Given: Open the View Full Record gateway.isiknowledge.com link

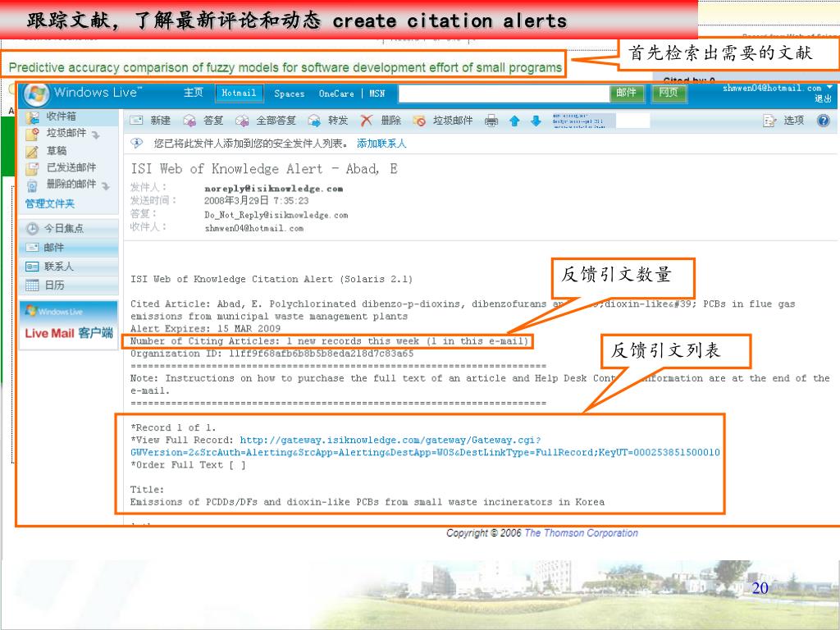Looking at the screenshot, I should [426, 446].
